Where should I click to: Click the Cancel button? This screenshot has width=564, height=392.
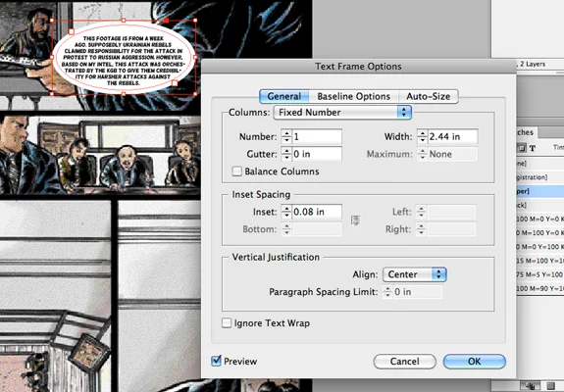click(x=405, y=361)
